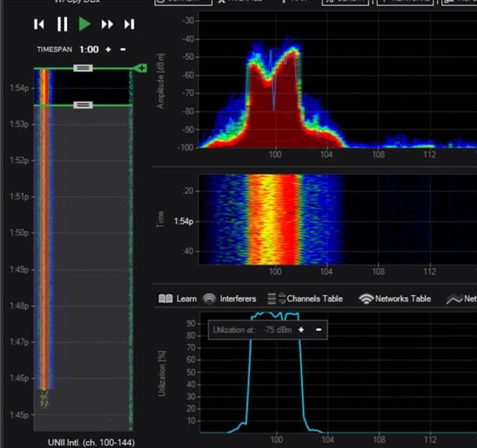Switch to the Channels Table tab
Viewport: 477px width, 448px height.
305,299
